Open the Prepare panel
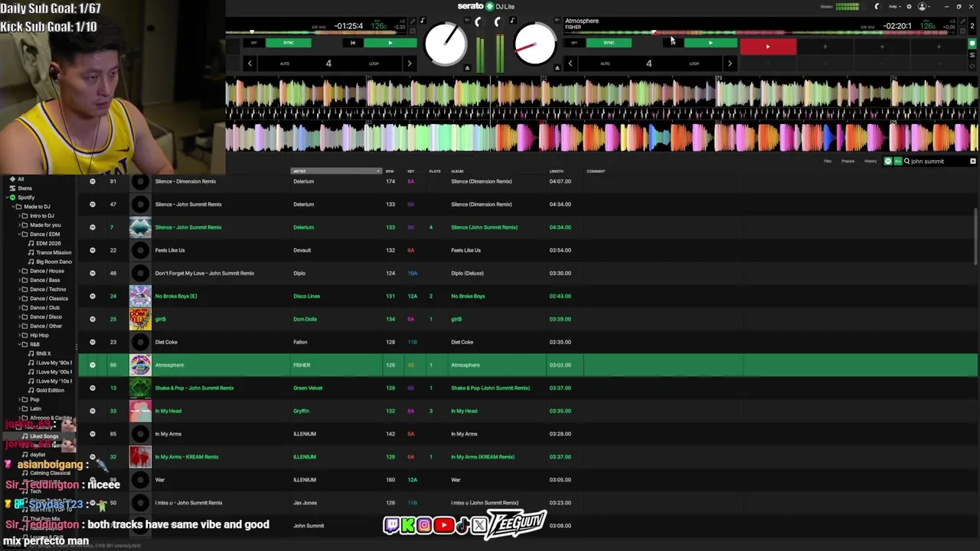 click(848, 161)
